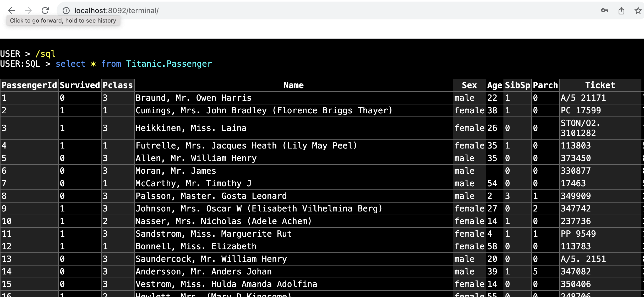Open the browser share icon
This screenshot has height=297, width=644.
click(x=621, y=10)
